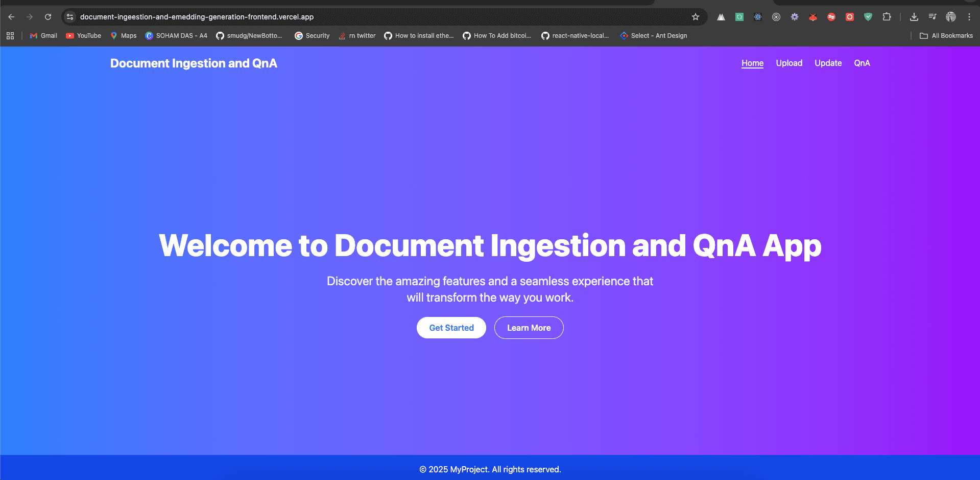Open the How To Add bitcoi... bookmark
The height and width of the screenshot is (480, 980).
pos(497,36)
